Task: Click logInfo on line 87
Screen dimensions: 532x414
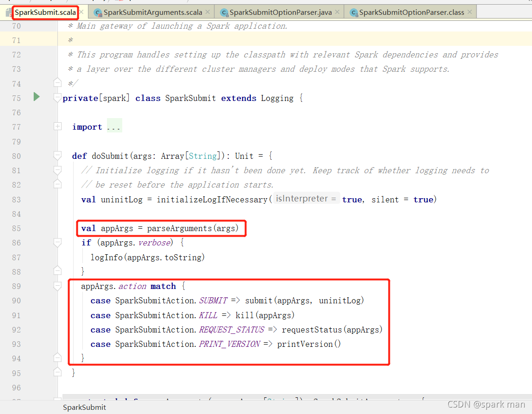Action: pos(106,257)
